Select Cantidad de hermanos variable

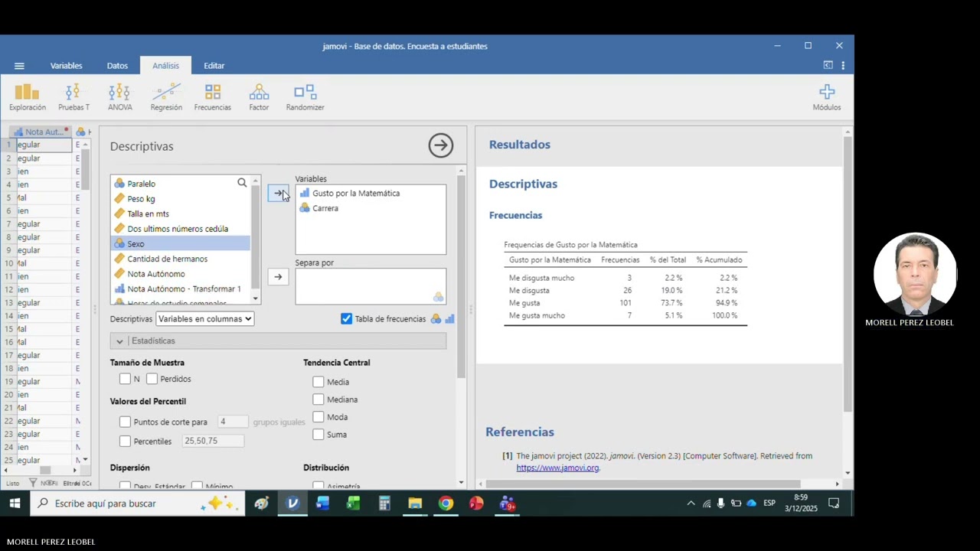(x=181, y=259)
